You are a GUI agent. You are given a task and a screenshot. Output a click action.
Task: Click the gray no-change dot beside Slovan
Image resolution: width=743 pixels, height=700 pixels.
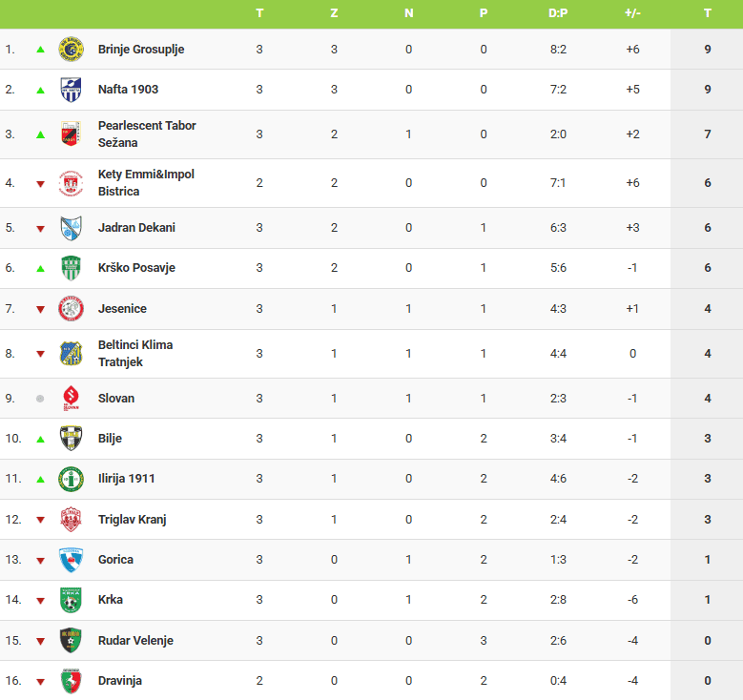[x=40, y=399]
